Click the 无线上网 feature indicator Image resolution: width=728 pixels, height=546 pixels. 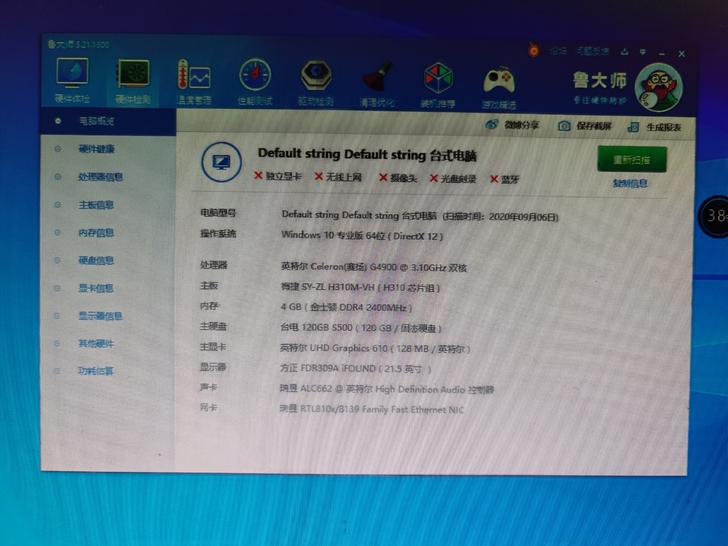338,177
